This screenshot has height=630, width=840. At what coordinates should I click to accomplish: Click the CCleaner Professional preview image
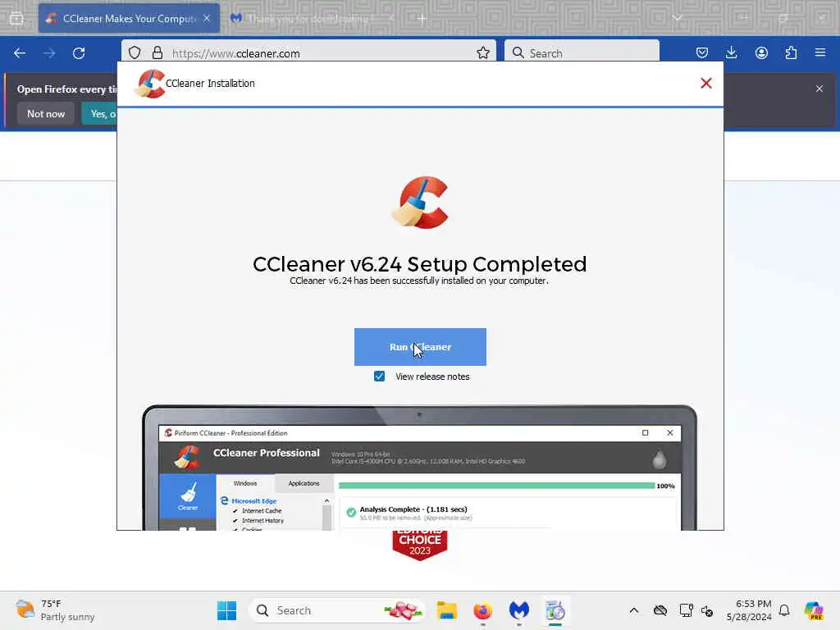tap(419, 468)
